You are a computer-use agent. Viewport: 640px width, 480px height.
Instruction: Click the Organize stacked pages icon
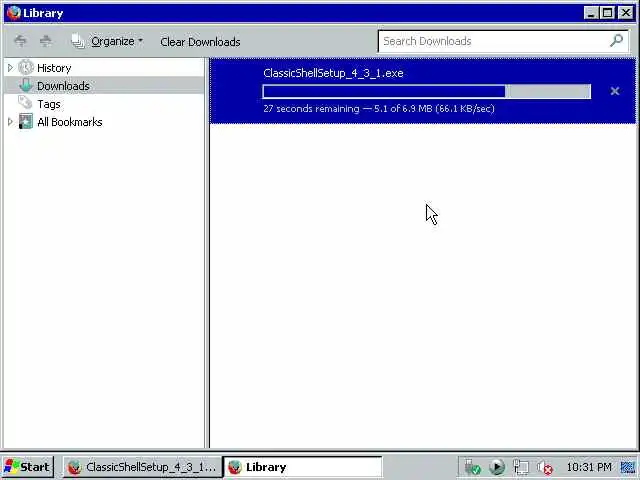pyautogui.click(x=77, y=41)
